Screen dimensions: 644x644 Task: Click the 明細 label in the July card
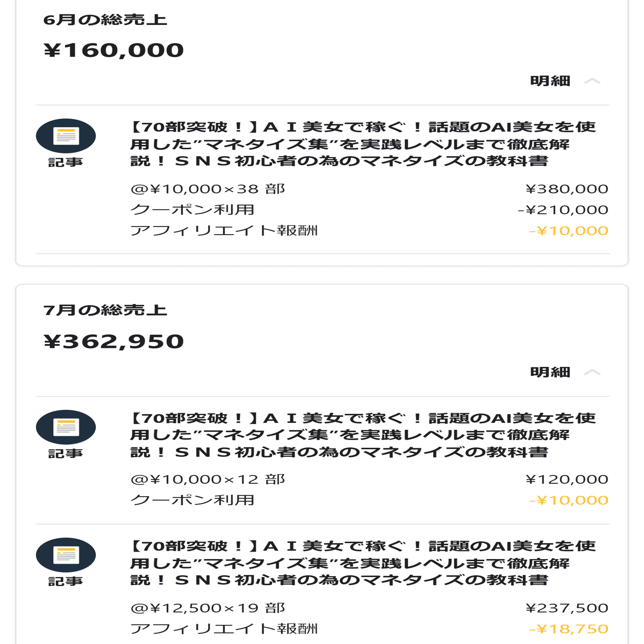tap(550, 372)
